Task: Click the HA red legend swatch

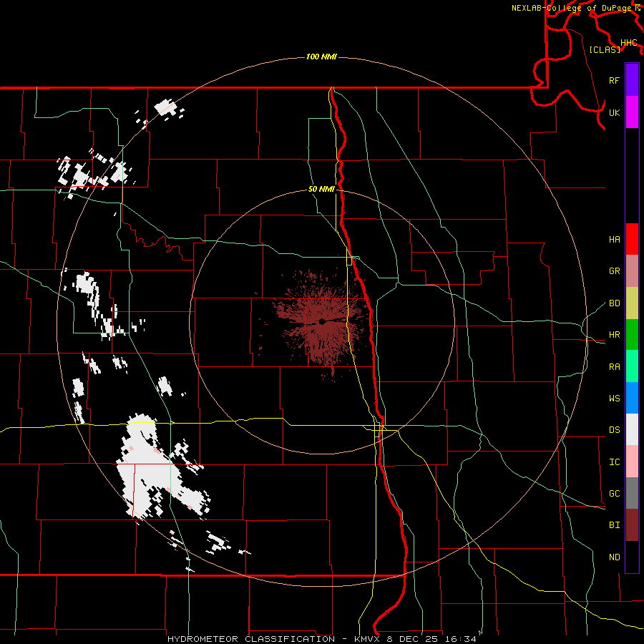Action: pos(632,239)
